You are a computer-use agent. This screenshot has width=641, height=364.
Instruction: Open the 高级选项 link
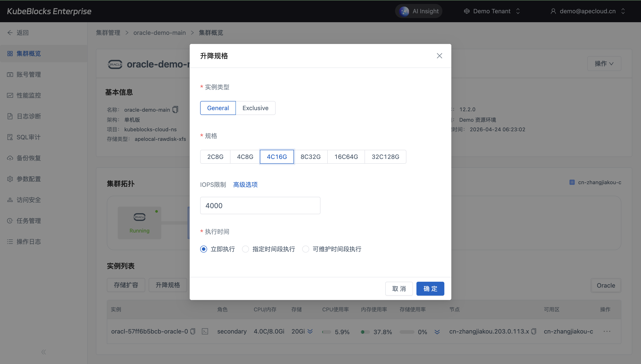pyautogui.click(x=245, y=184)
